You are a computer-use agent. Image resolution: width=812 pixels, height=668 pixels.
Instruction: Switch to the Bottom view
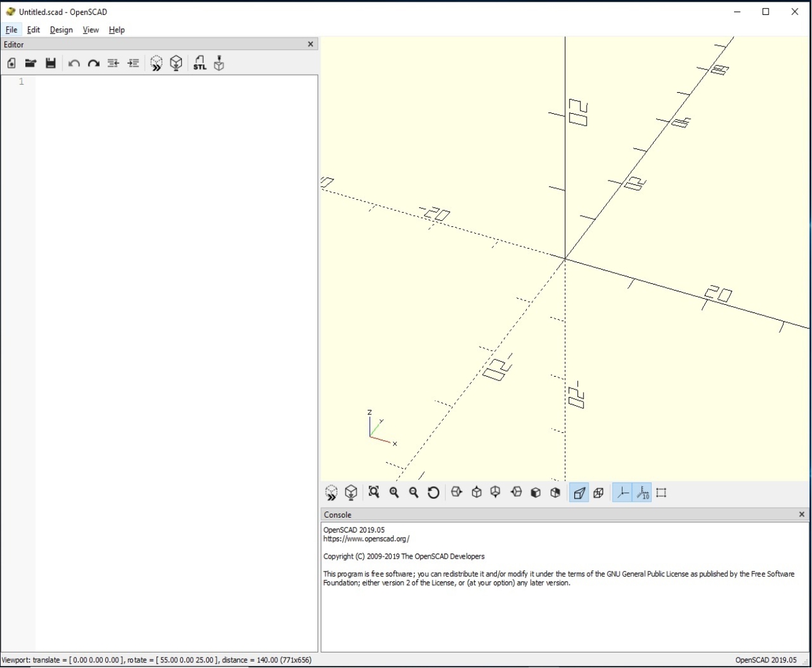tap(496, 492)
